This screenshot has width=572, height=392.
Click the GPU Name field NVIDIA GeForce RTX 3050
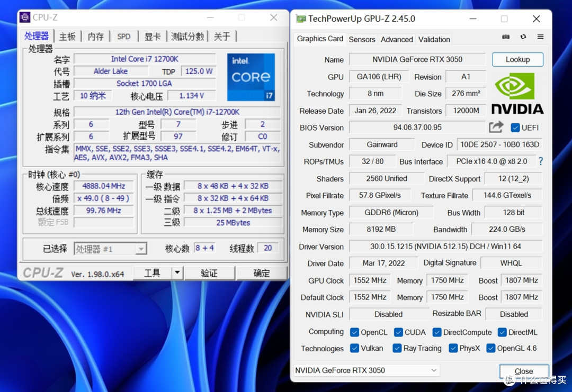tap(417, 59)
